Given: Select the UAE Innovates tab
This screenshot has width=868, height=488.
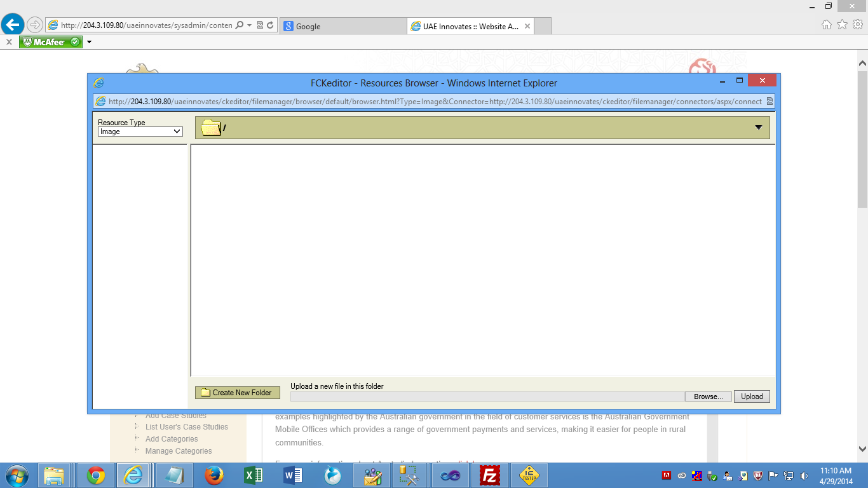Looking at the screenshot, I should click(x=470, y=26).
